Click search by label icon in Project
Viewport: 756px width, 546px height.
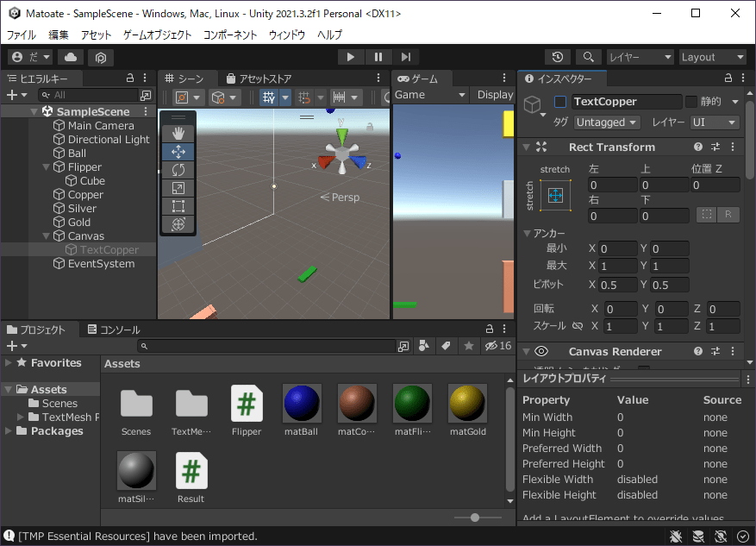pyautogui.click(x=446, y=345)
